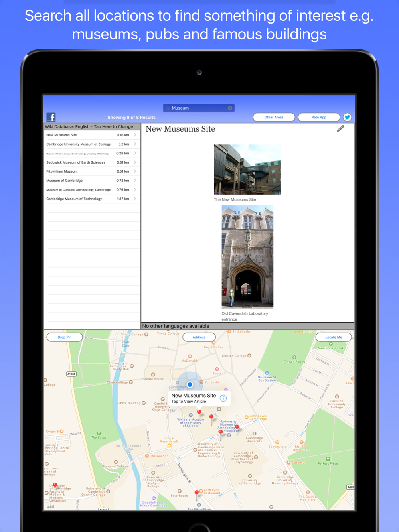
Task: Tap the Yo! Sushi map marker
Action: pos(201,382)
